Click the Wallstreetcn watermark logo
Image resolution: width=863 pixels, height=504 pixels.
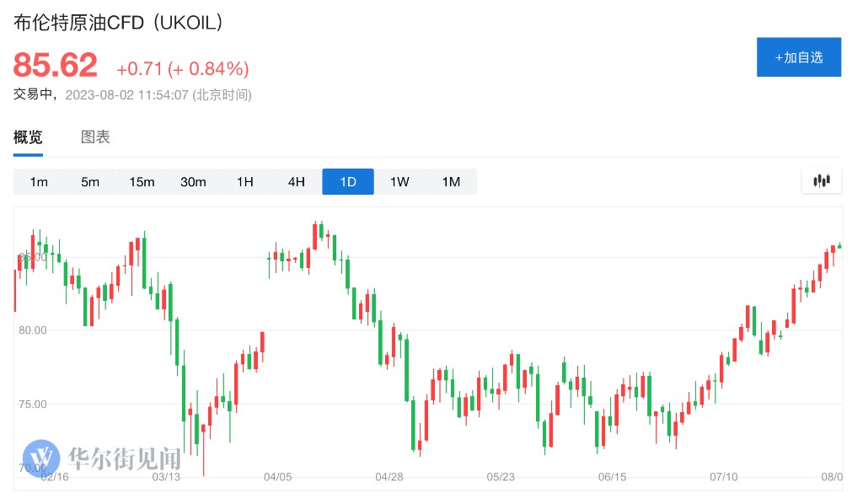[102, 458]
